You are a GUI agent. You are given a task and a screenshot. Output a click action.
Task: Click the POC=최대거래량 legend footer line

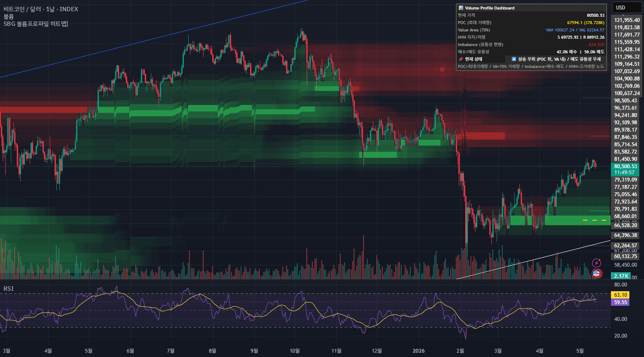pos(531,66)
